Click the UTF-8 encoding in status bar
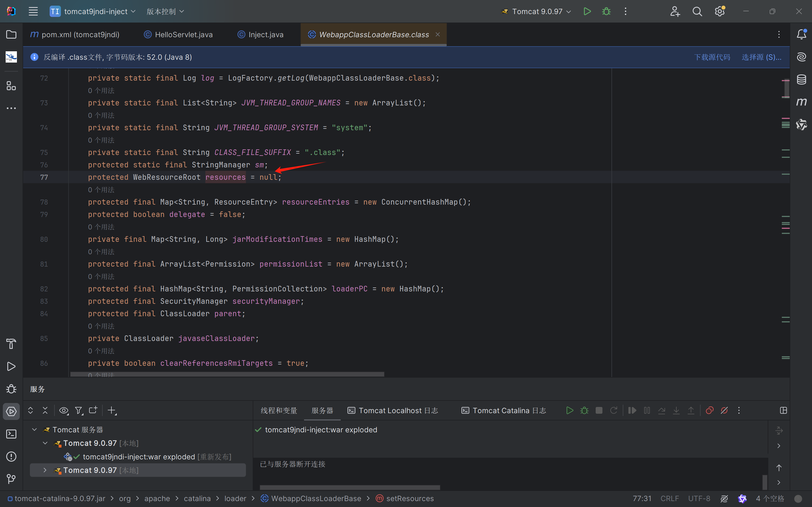The height and width of the screenshot is (507, 812). click(699, 499)
